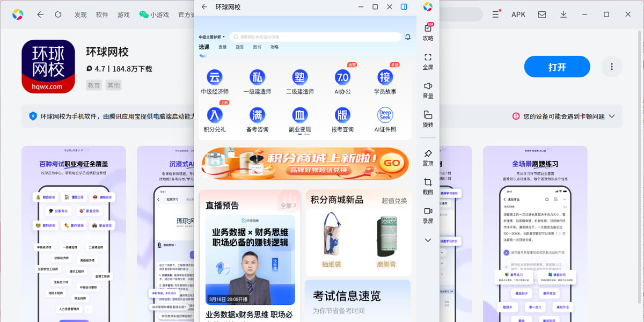Open the messages mail icon
Viewport: 644px width, 322px height.
(x=542, y=14)
